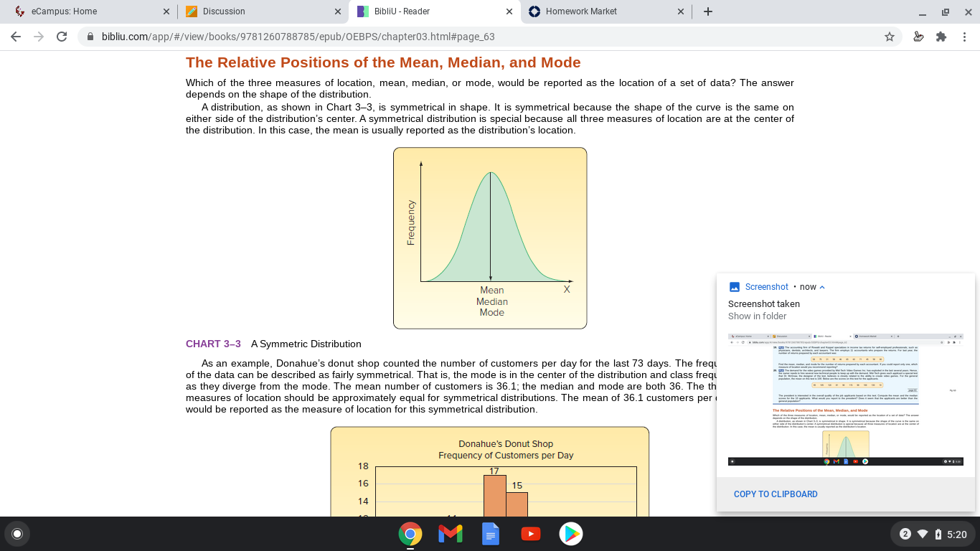Launch YouTube from the shelf
This screenshot has height=551, width=980.
point(531,534)
